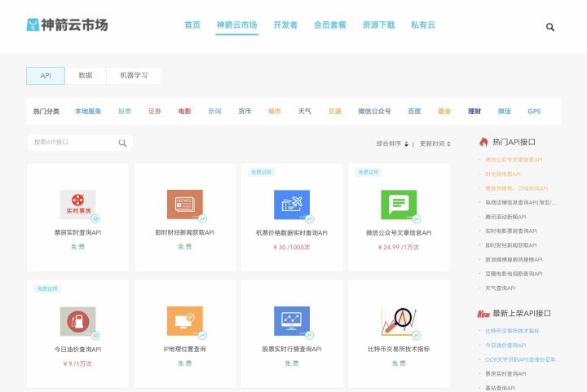Filter by the 微信公众号 category
The width and height of the screenshot is (587, 392).
pos(374,111)
